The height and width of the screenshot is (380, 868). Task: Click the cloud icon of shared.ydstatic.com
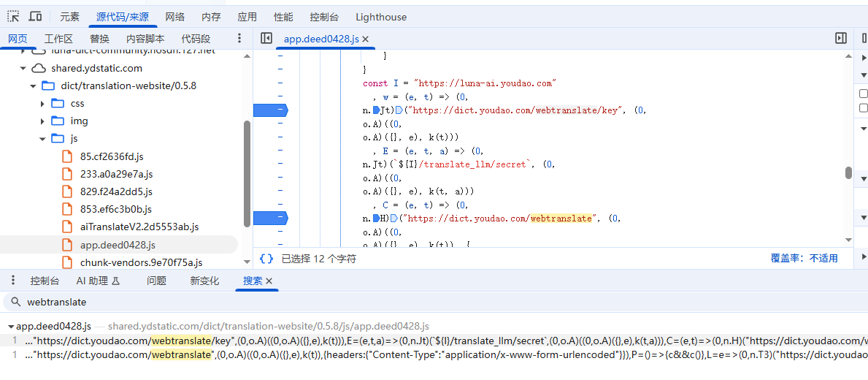coord(38,69)
